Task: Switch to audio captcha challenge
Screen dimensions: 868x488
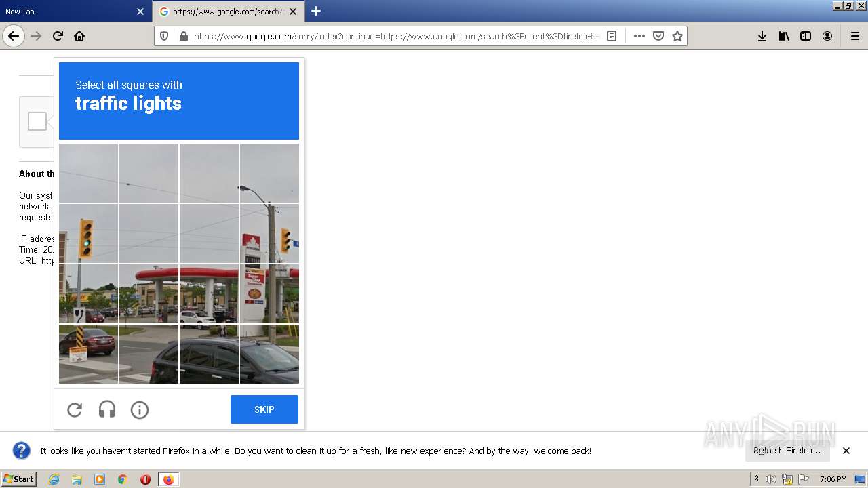Action: (107, 409)
